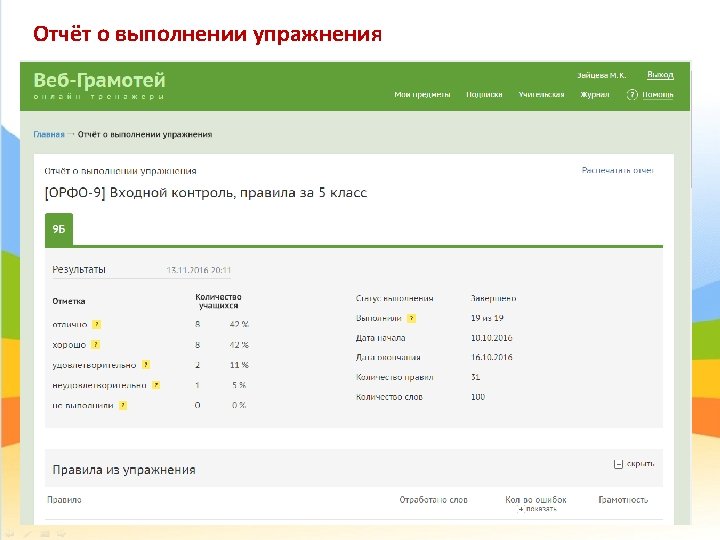The width and height of the screenshot is (720, 540).
Task: Click results date 13.11.2016 20:11
Action: pos(198,270)
